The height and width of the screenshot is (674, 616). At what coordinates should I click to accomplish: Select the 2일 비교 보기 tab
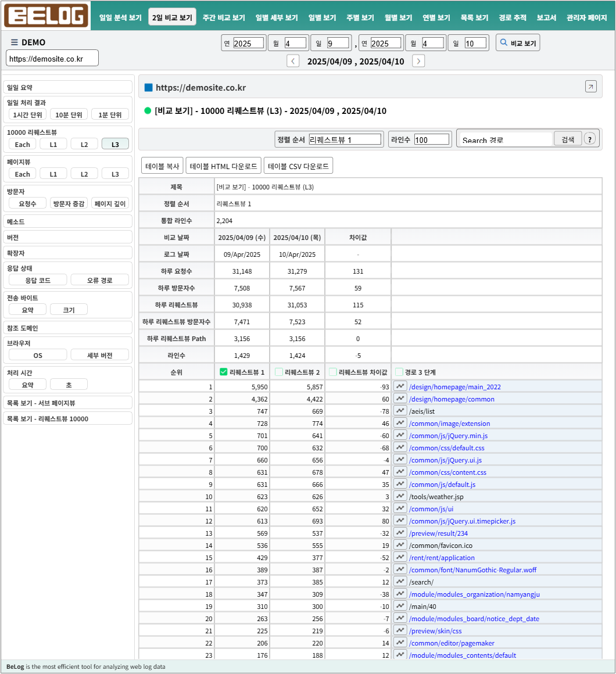(x=172, y=17)
